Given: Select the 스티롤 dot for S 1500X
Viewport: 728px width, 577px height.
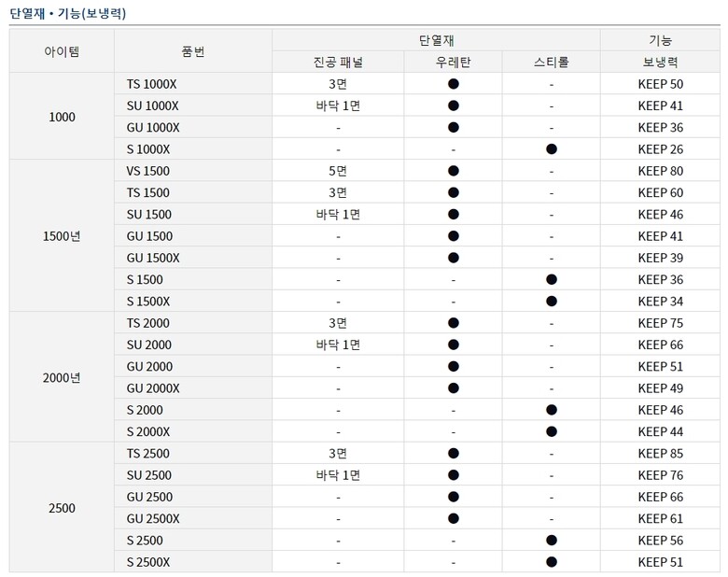Looking at the screenshot, I should click(x=551, y=302).
